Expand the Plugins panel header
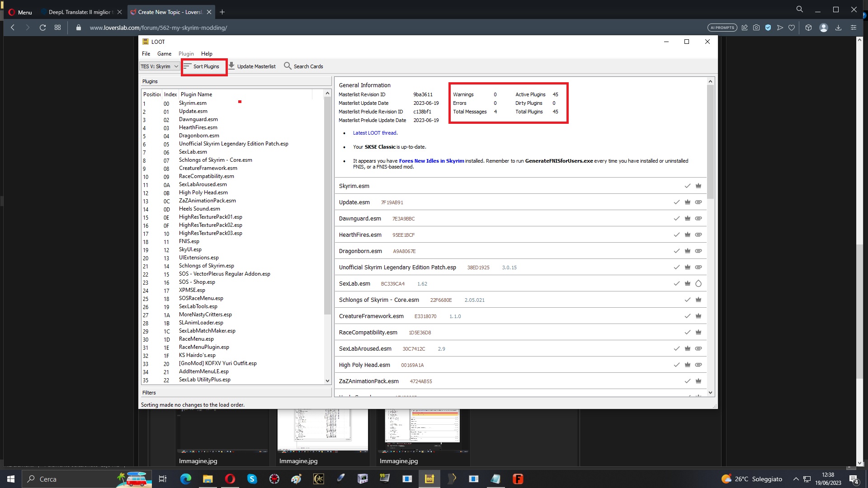Screen dimensions: 868x488 click(x=236, y=81)
